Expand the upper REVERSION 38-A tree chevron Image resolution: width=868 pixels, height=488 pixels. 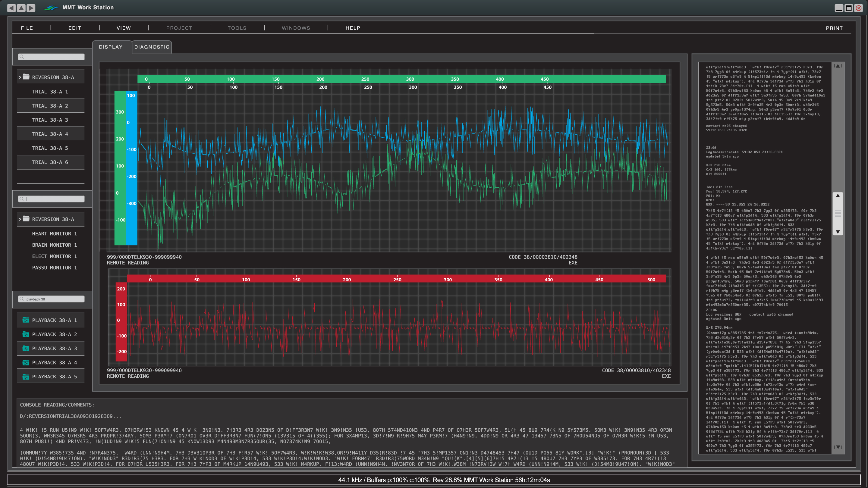tap(20, 77)
